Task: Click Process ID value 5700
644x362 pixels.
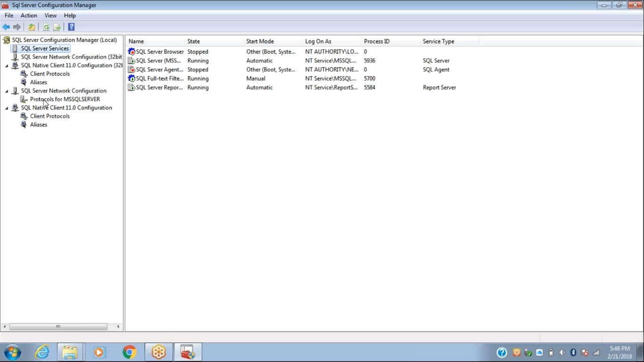Action: click(370, 79)
